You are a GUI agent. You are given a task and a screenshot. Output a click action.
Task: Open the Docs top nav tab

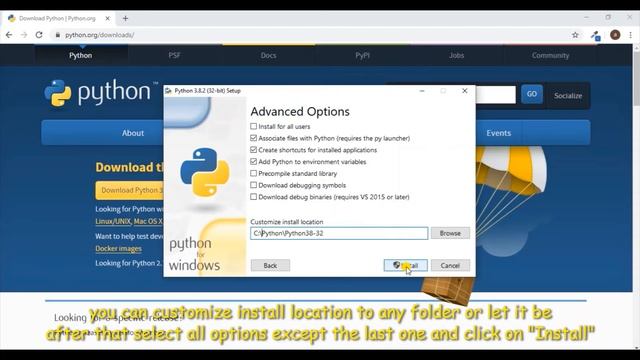(x=269, y=56)
